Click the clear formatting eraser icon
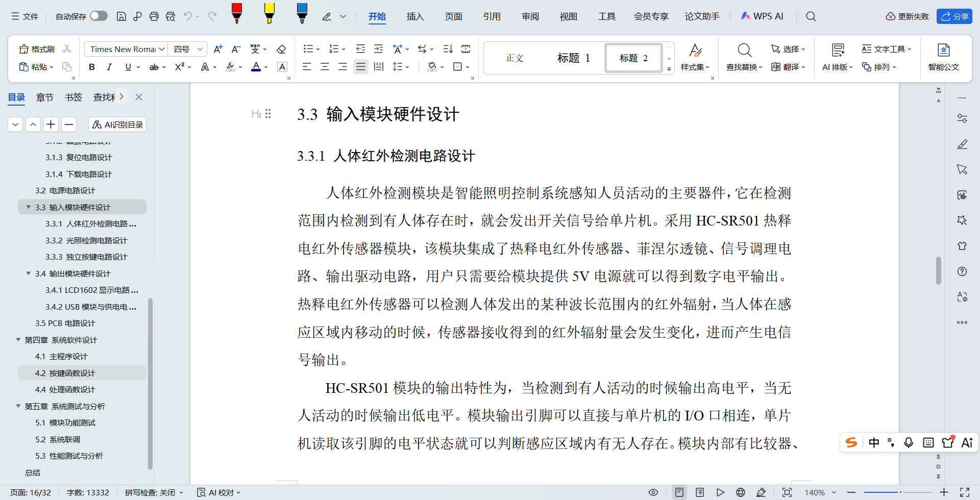The width and height of the screenshot is (980, 500). [x=281, y=49]
